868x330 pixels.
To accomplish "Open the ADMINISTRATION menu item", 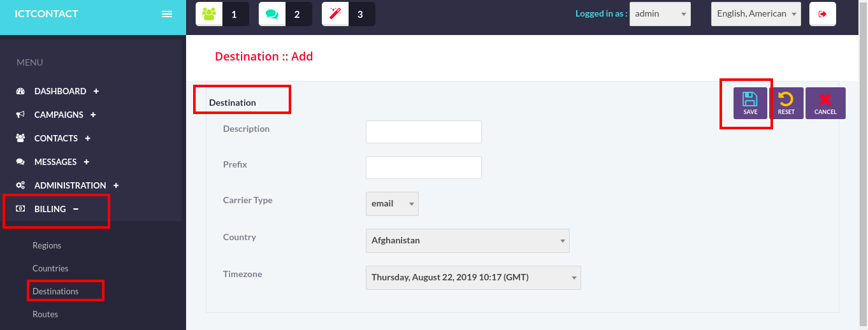I will pos(70,185).
